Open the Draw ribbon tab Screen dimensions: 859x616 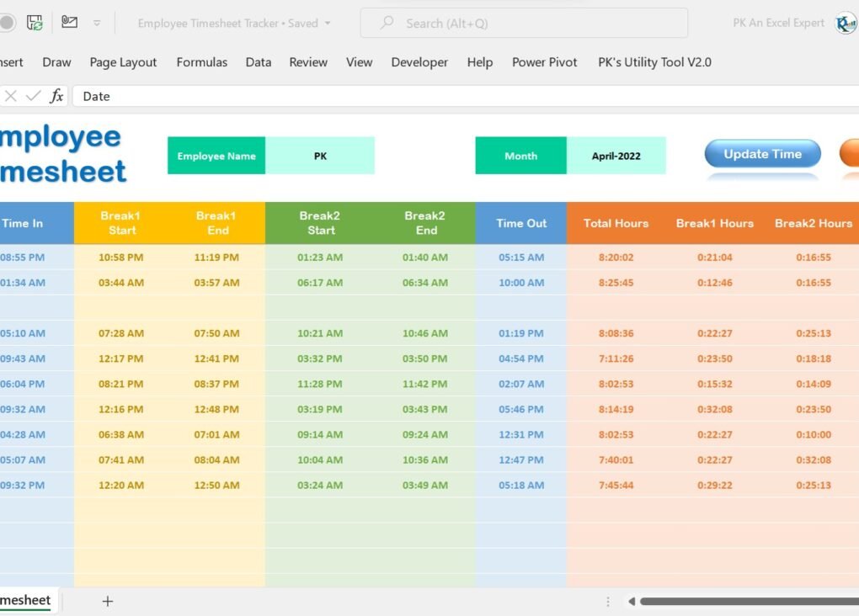pyautogui.click(x=56, y=62)
